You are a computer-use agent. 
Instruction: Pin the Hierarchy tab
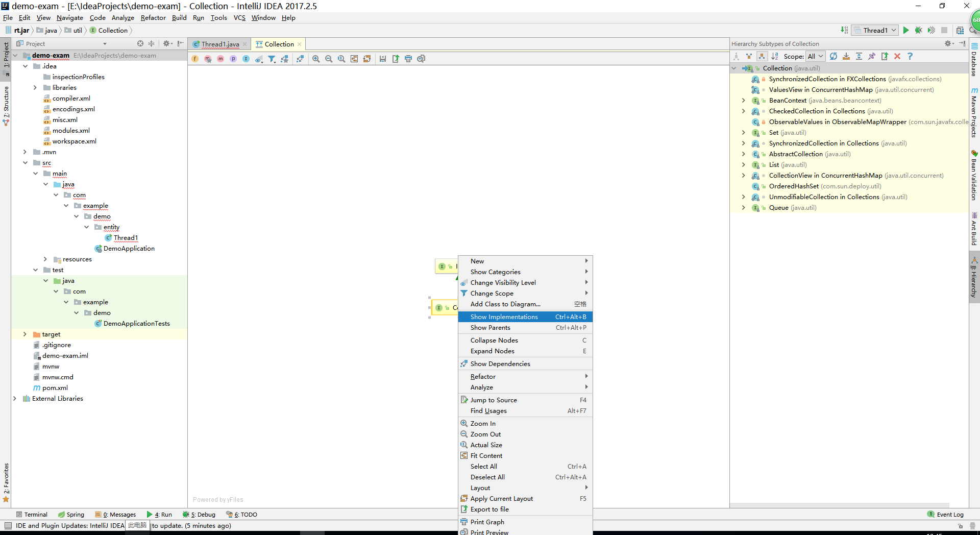pos(872,56)
